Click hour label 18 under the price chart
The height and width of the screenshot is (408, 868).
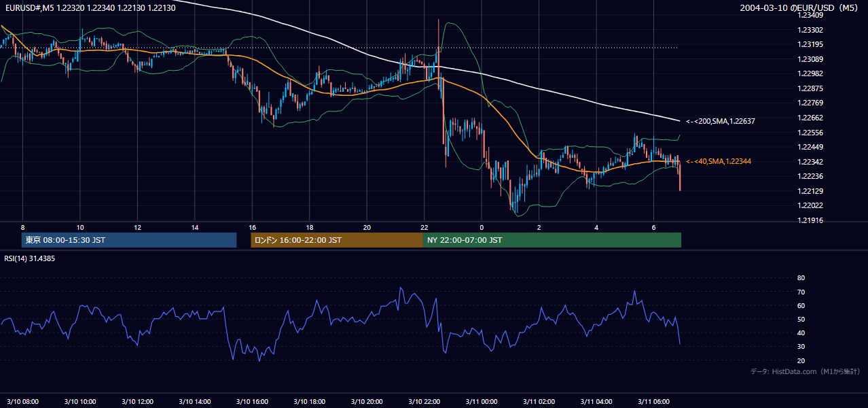click(310, 227)
